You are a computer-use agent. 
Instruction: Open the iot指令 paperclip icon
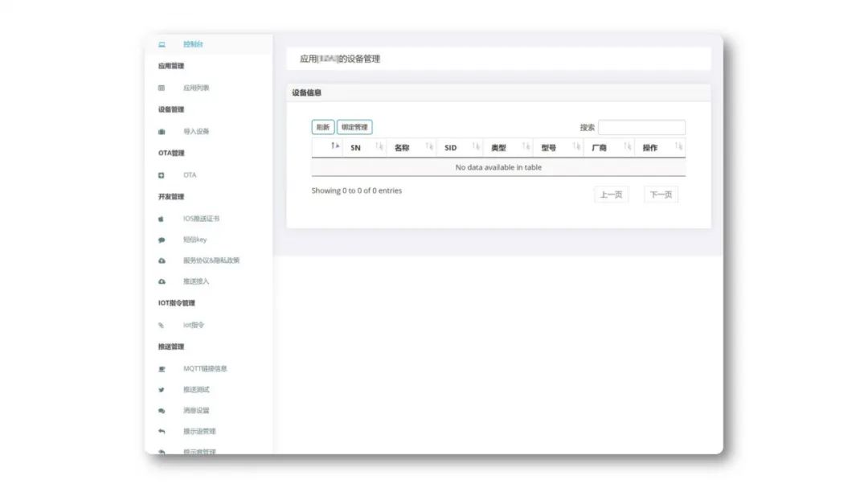[161, 326]
